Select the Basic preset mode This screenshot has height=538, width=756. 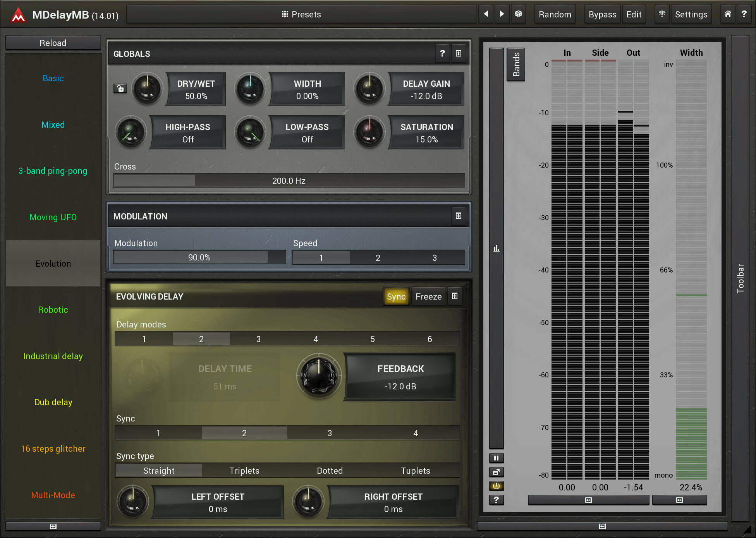[x=53, y=78]
